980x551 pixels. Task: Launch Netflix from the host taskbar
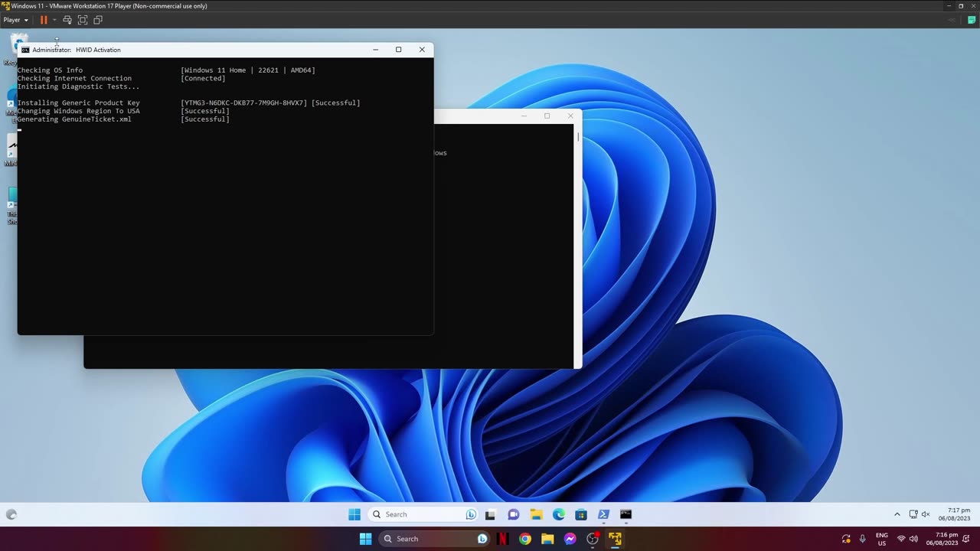click(502, 539)
